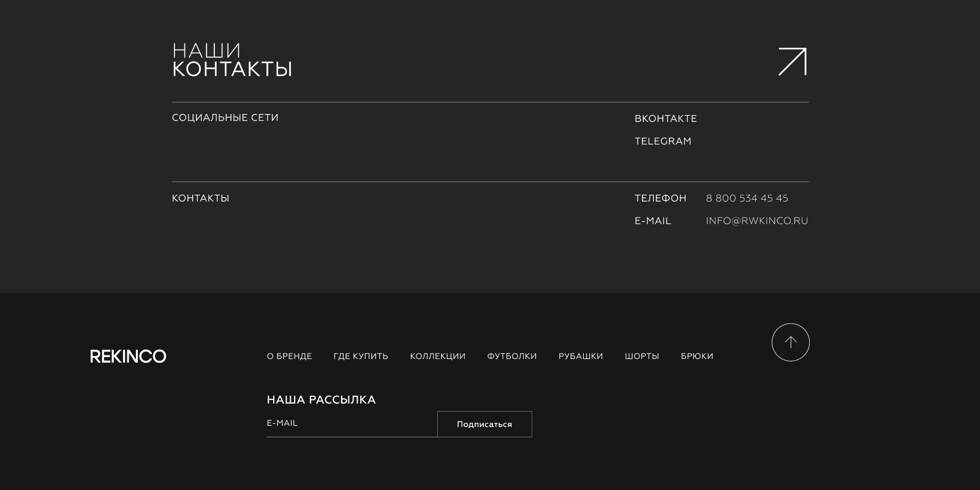Click the phone number 8 800 534 45 45

click(x=747, y=198)
